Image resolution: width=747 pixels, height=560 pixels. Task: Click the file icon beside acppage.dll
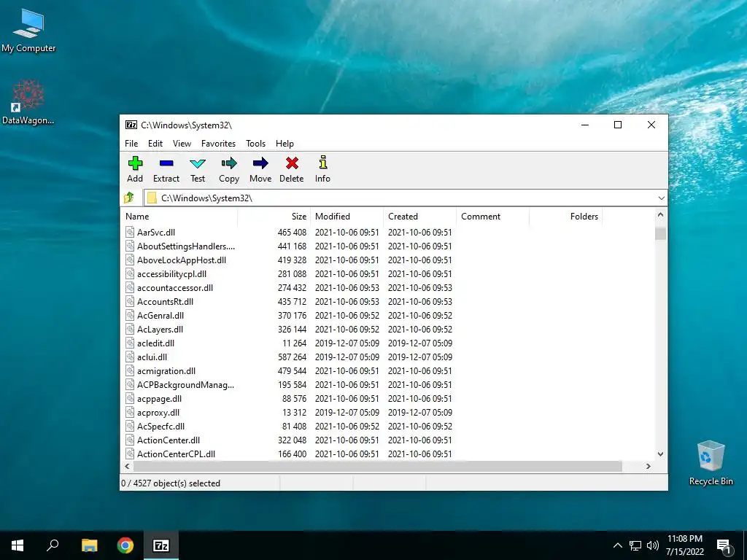click(130, 399)
